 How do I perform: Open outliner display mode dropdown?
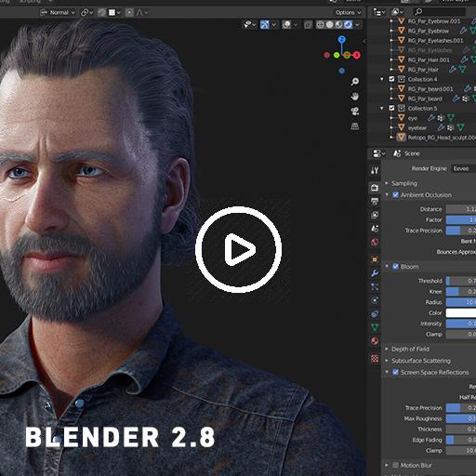tap(379, 12)
